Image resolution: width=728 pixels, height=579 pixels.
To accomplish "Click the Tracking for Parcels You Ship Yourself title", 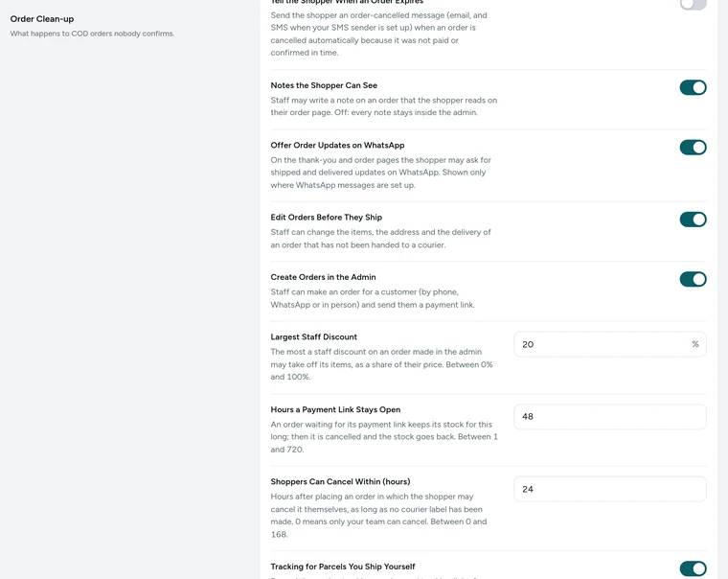I will click(x=343, y=567).
